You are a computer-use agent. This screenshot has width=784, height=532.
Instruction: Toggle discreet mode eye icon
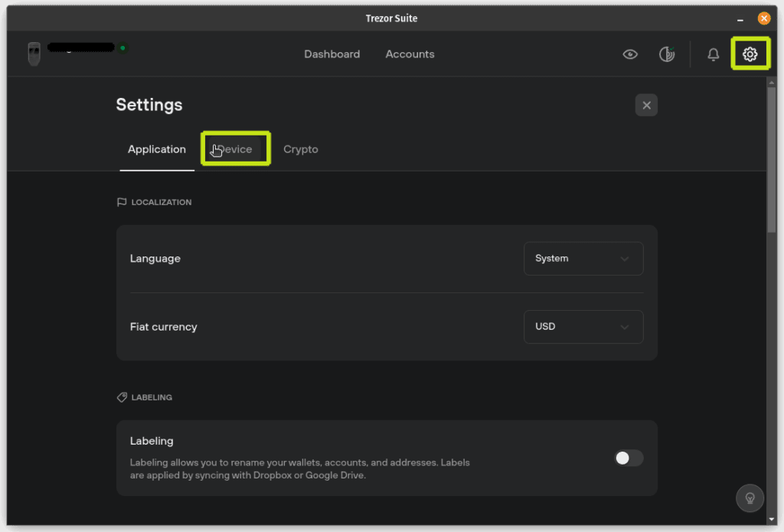[630, 54]
